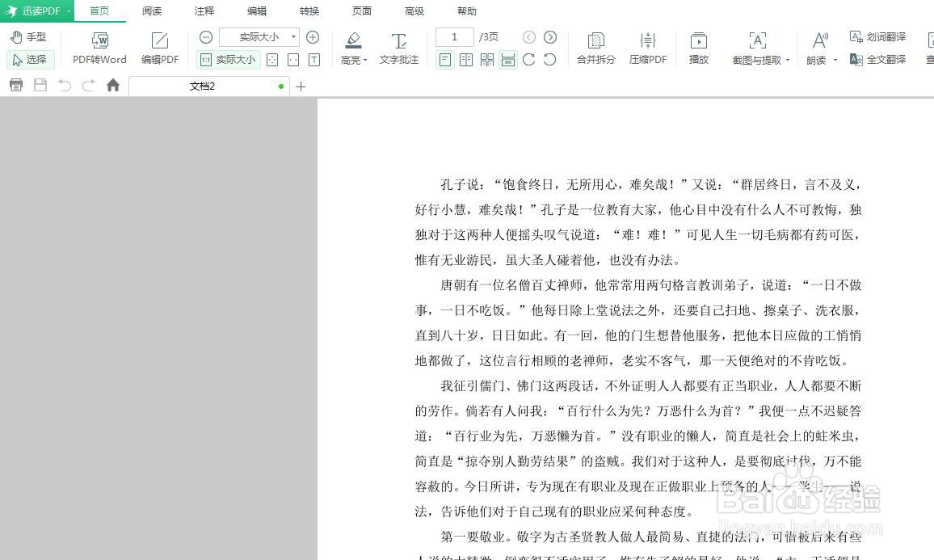Fit visible text with T-square icon

(x=314, y=60)
